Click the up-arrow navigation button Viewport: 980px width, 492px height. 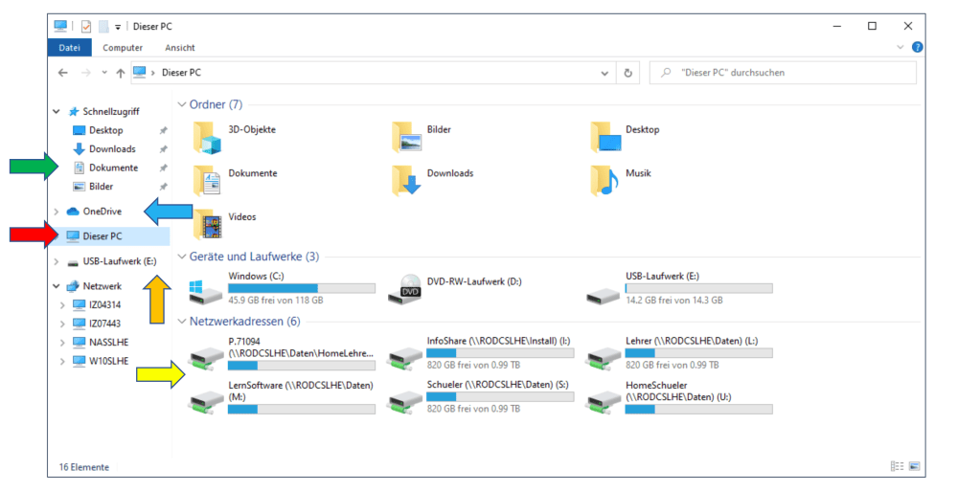pyautogui.click(x=120, y=73)
